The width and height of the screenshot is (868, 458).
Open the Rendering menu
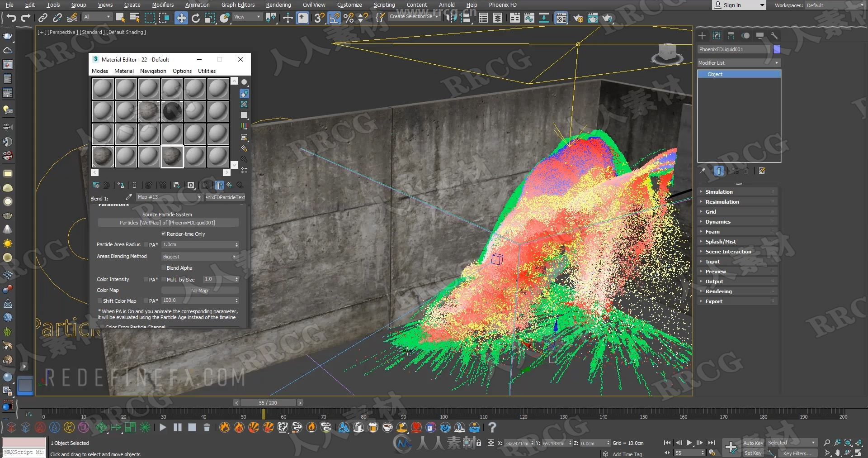tap(278, 5)
